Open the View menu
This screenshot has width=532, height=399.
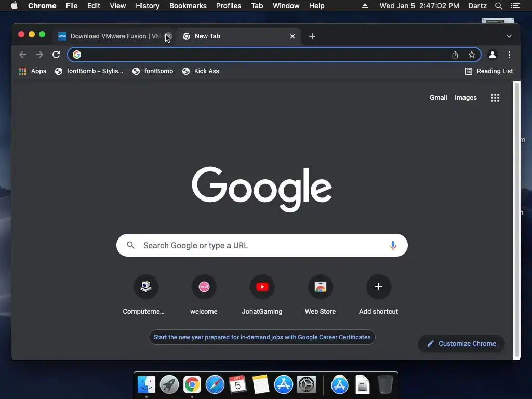(x=118, y=6)
